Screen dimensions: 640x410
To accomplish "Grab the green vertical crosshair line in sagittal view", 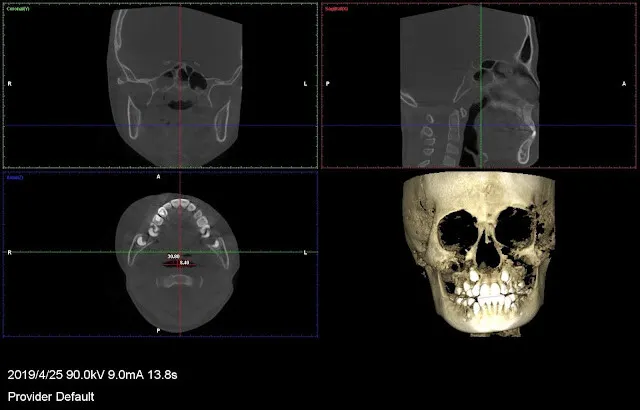I will 481,86.
